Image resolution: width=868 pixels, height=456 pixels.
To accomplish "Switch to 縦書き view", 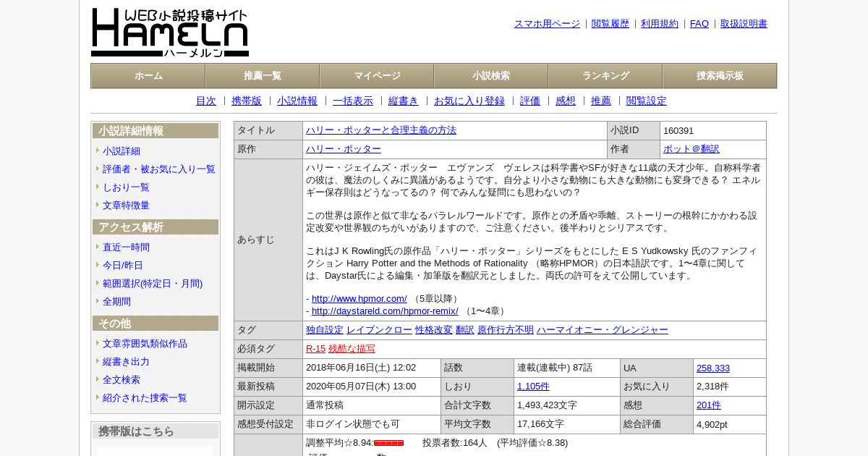I will coord(404,101).
